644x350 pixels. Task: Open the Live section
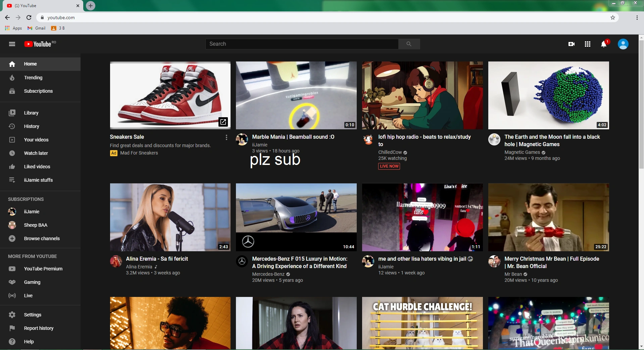[40, 296]
